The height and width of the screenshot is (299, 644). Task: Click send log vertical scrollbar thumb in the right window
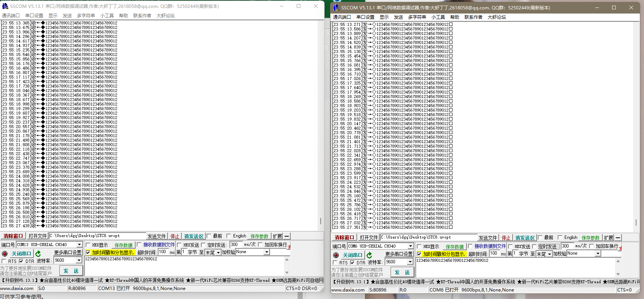pos(636,222)
